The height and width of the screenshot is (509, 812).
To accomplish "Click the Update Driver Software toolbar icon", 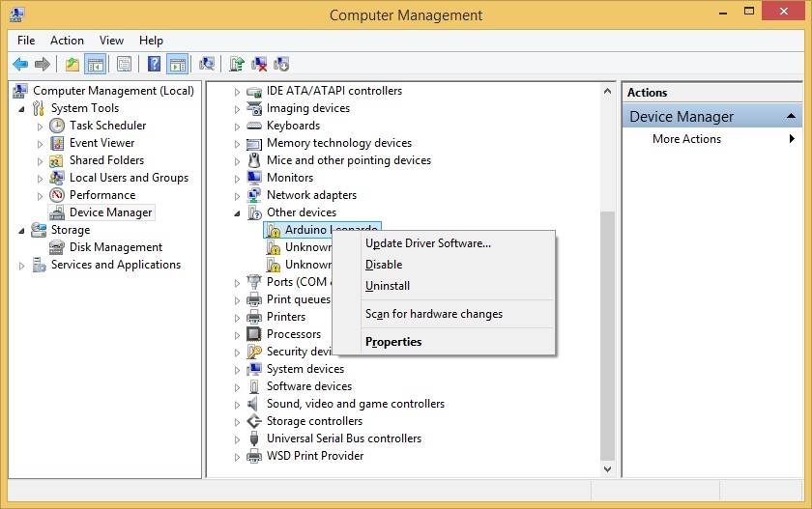I will tap(237, 65).
